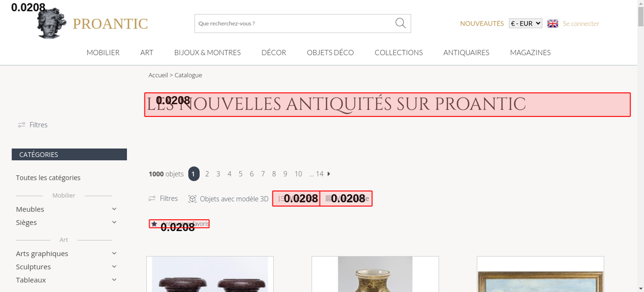Open the NOUVEAUTÉS link
Viewport: 644px width, 292px height.
[482, 23]
